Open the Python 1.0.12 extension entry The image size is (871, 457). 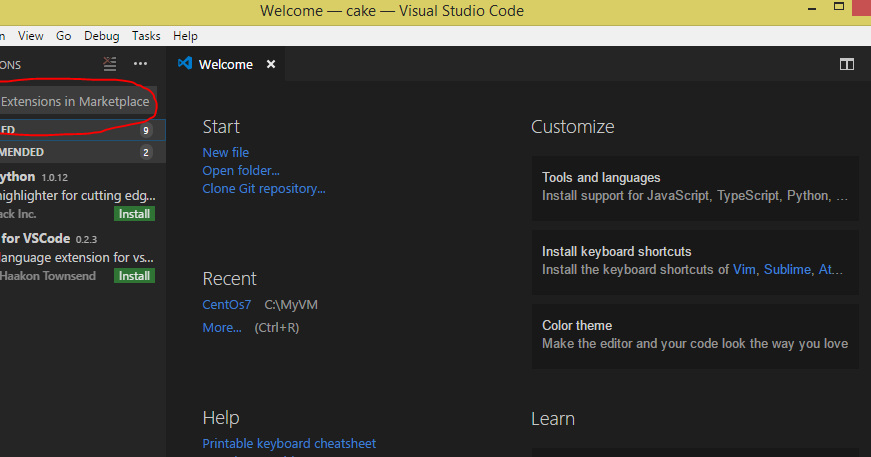click(x=83, y=195)
